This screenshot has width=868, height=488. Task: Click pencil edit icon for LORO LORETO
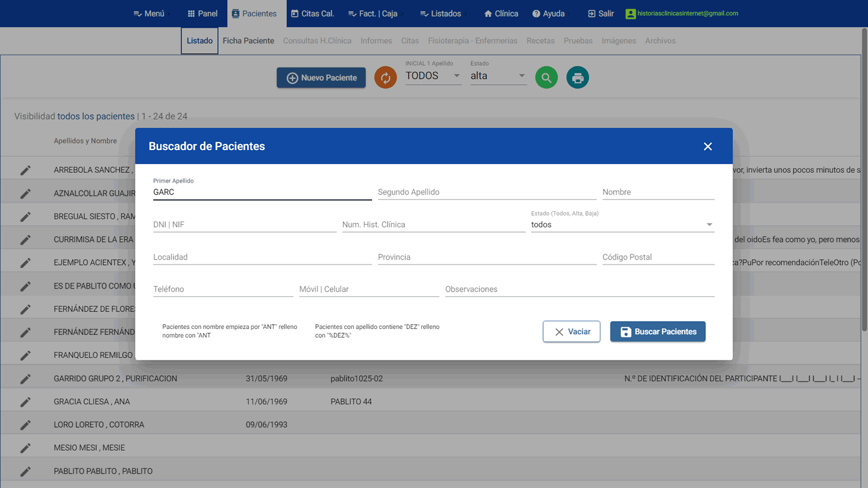coord(25,425)
